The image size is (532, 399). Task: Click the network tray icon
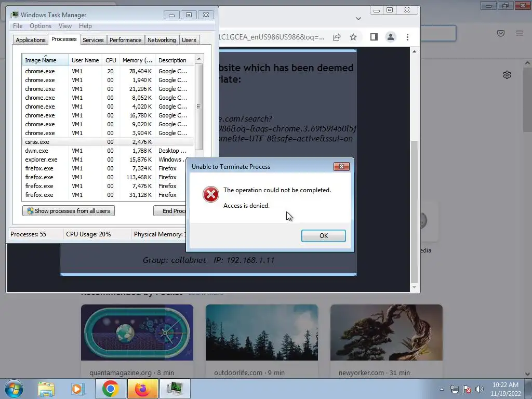[x=454, y=389]
